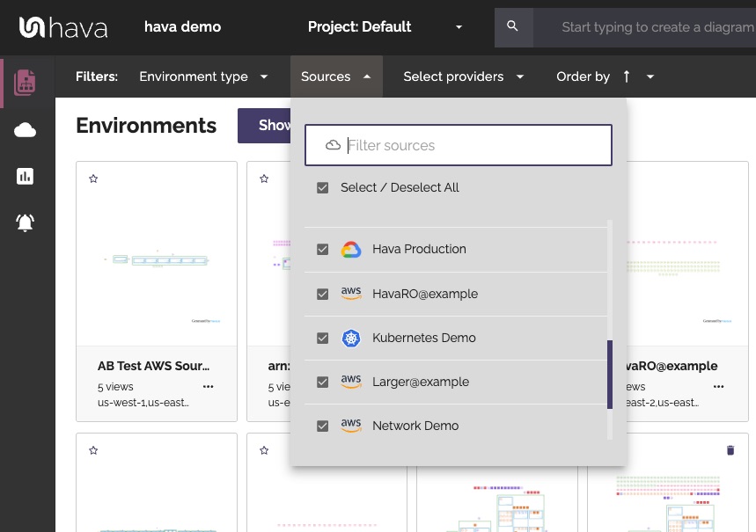Toggle the Select / Deselect All checkbox

(x=322, y=187)
